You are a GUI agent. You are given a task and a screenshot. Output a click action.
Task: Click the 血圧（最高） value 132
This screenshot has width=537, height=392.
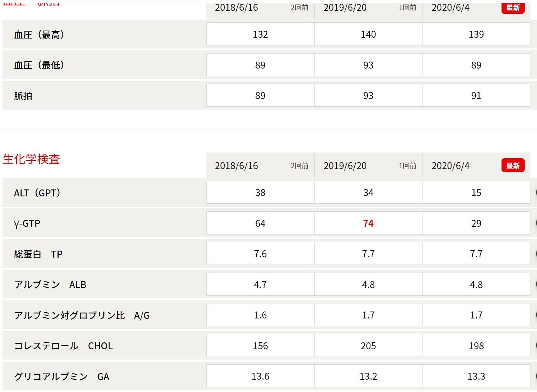coord(260,34)
